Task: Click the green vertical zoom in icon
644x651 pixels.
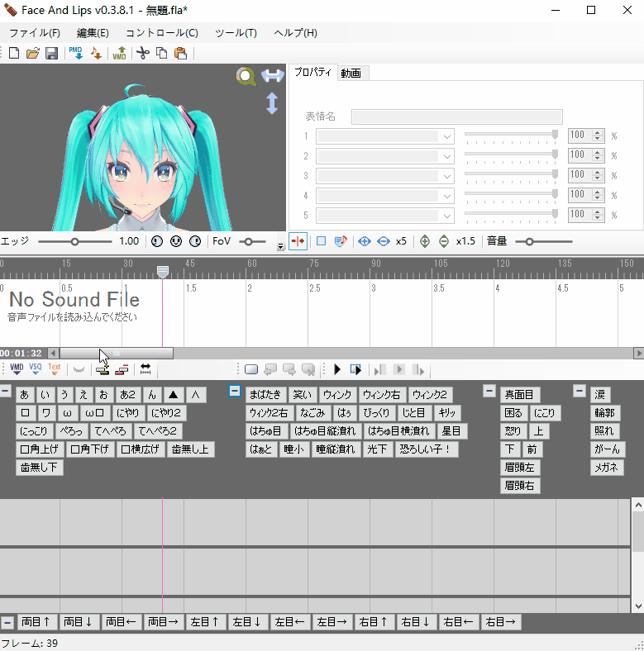Action: pos(425,241)
